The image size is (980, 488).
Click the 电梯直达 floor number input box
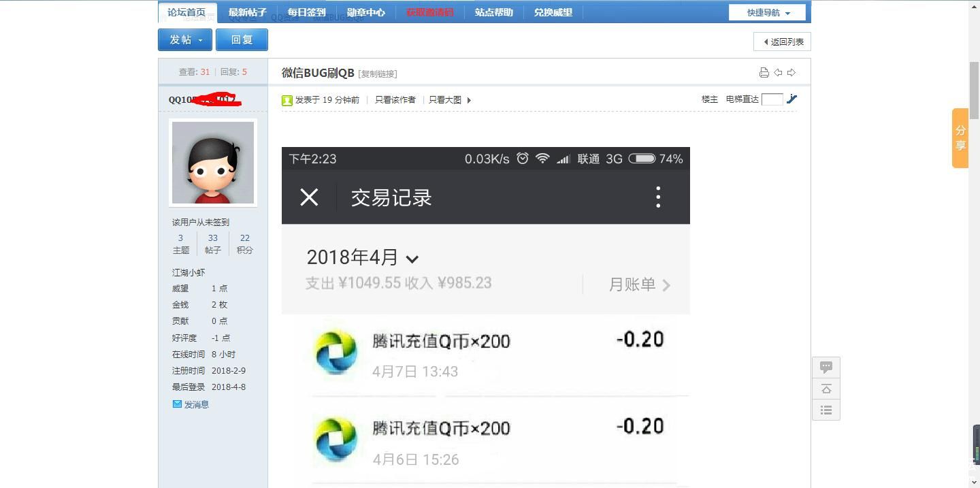pyautogui.click(x=772, y=99)
